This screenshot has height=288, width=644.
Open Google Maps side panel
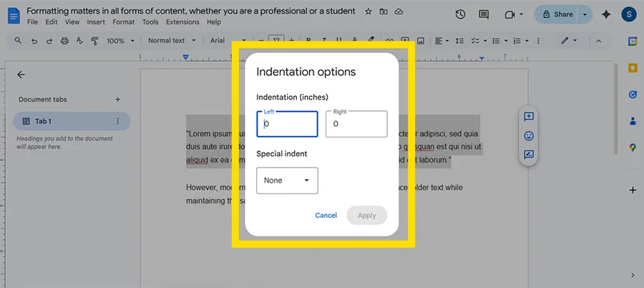(x=633, y=148)
